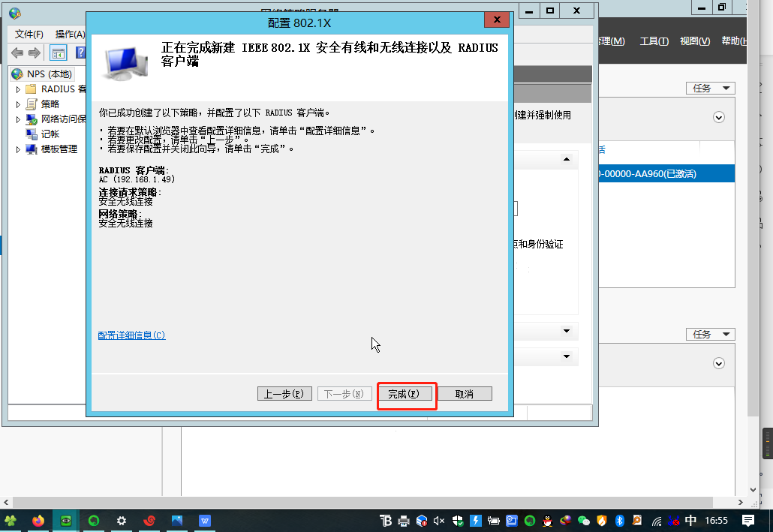Viewport: 773px width, 532px height.
Task: Click the Windows Security shield tray icon
Action: (x=458, y=521)
